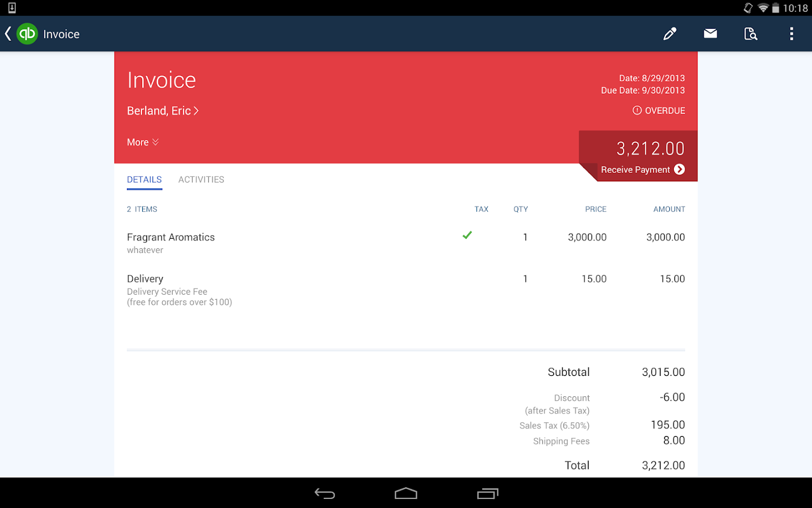Tap the 2 ITEMS column header
Viewport: 812px width, 508px height.
click(x=142, y=209)
